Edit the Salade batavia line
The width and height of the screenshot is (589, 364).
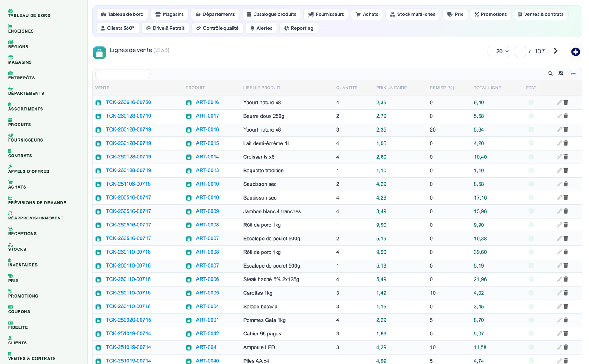click(559, 307)
